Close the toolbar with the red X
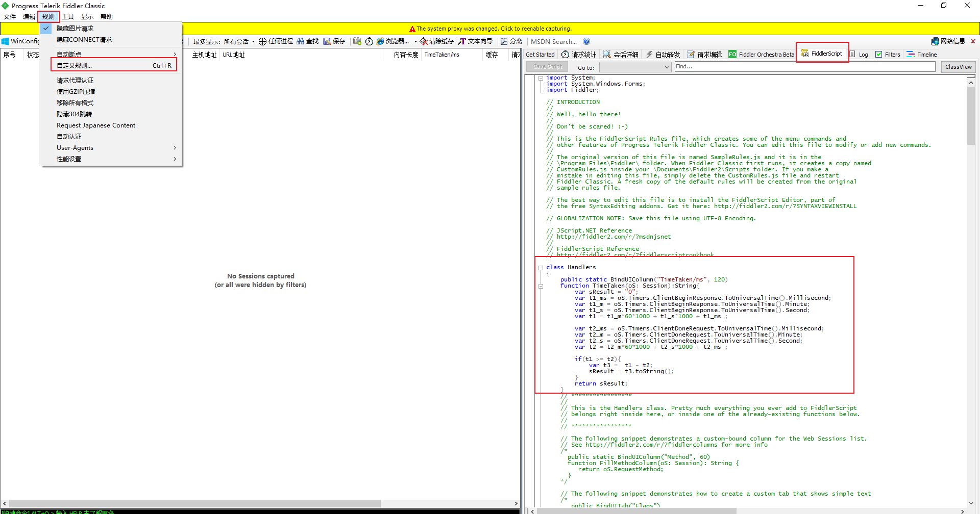980x514 pixels. (x=973, y=41)
